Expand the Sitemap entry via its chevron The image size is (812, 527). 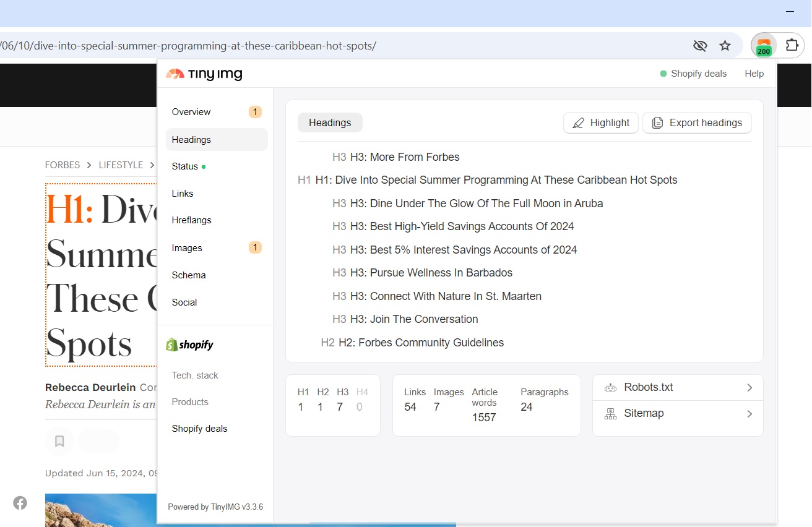click(749, 413)
